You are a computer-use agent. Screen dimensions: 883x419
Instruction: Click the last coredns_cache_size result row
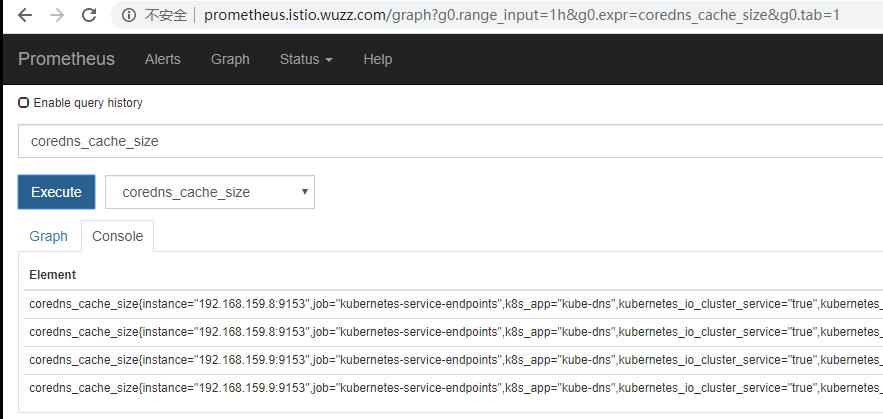click(x=450, y=388)
